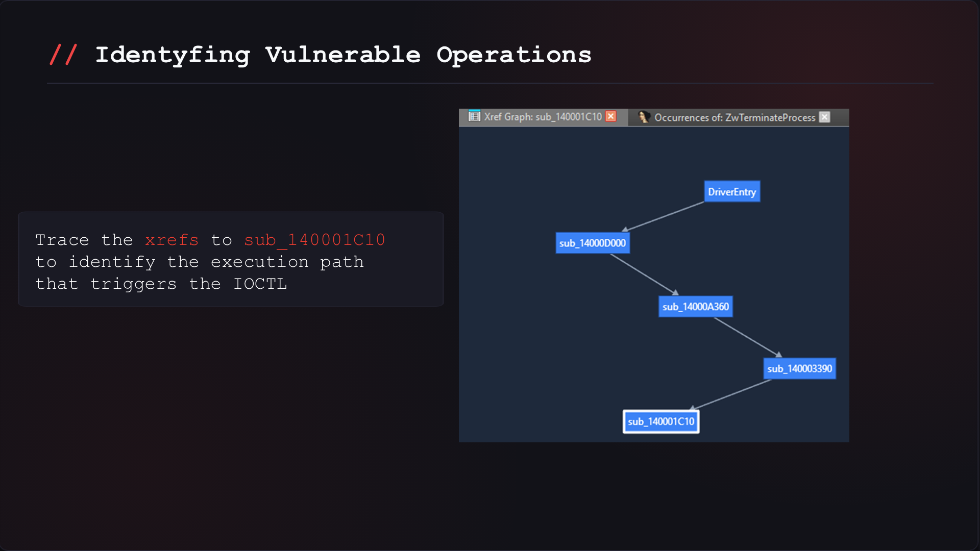Click the red 'xrefs' word in description
The height and width of the screenshot is (551, 980).
click(171, 240)
